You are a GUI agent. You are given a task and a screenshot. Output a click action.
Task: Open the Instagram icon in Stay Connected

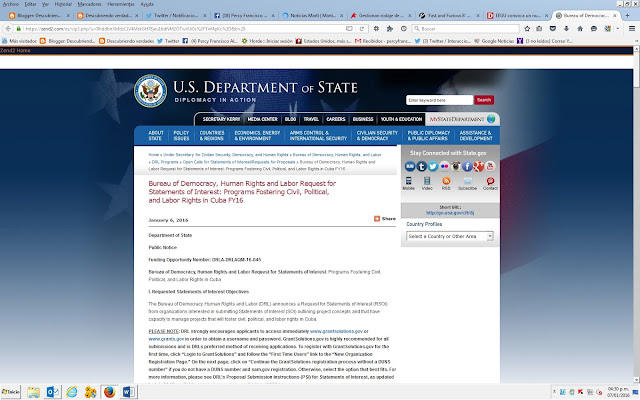tap(456, 166)
